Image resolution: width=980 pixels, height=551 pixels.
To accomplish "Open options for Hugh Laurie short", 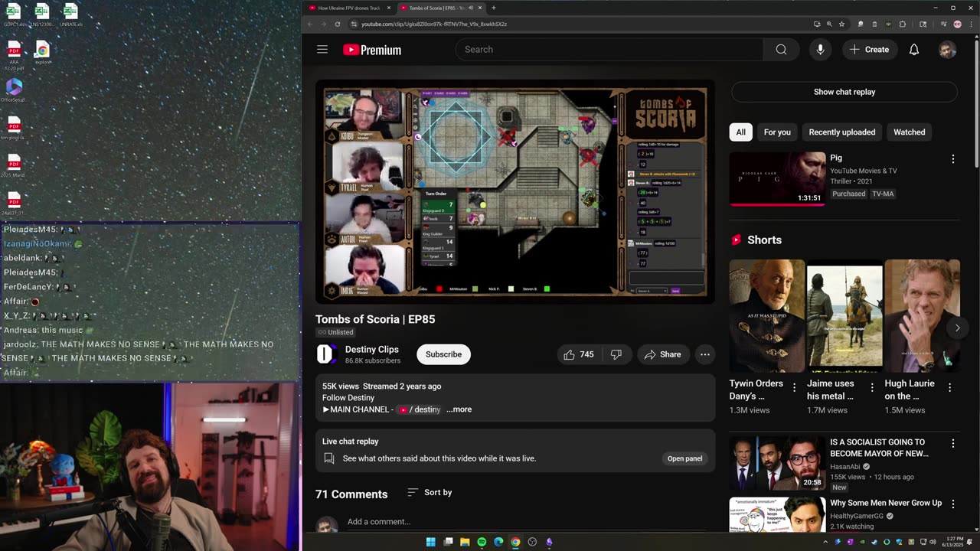I will coord(950,388).
